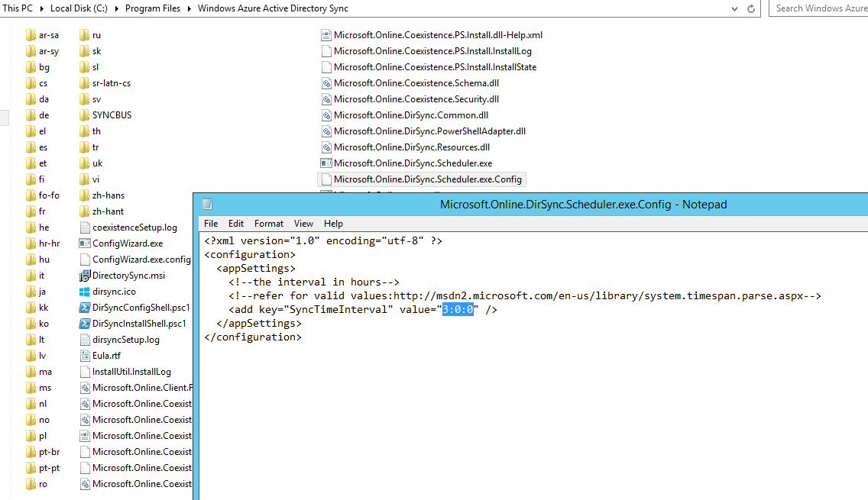The width and height of the screenshot is (868, 500).
Task: Select the Microsoft.Online.Coexistence.Schema.dll file icon
Action: 326,83
